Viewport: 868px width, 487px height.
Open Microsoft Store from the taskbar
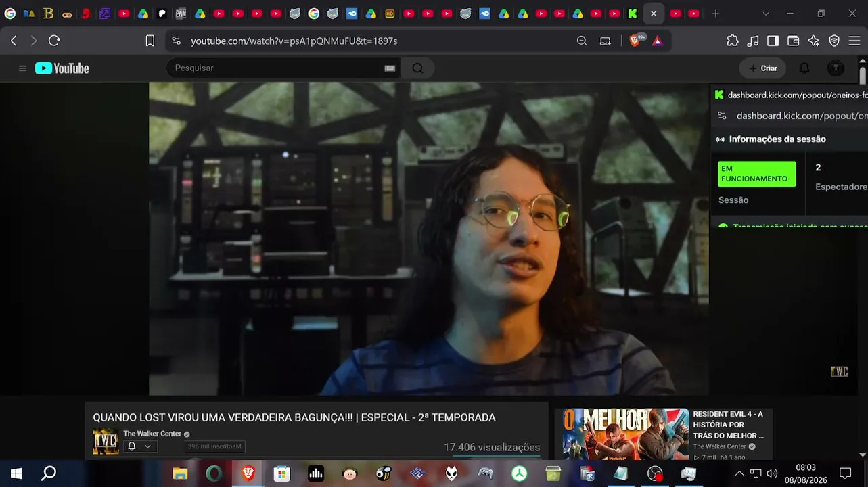pyautogui.click(x=282, y=473)
